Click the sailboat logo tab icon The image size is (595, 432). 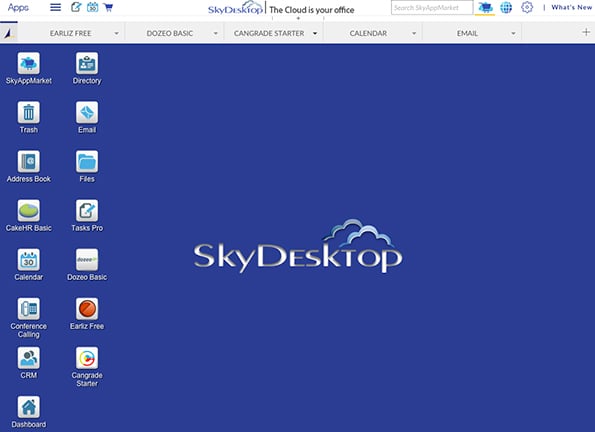coord(9,33)
